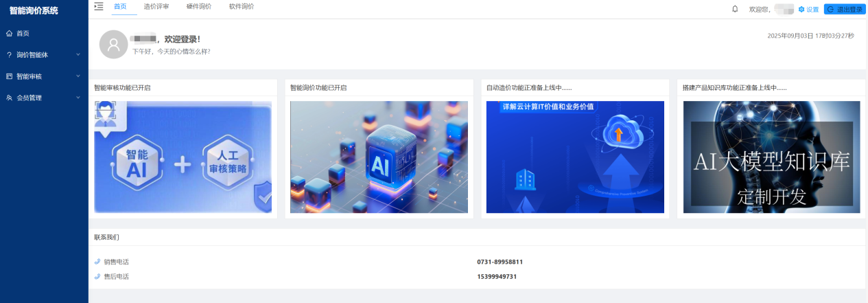Click the 智能审核 sidebar icon
Screen dimensions: 868x303
click(9, 76)
